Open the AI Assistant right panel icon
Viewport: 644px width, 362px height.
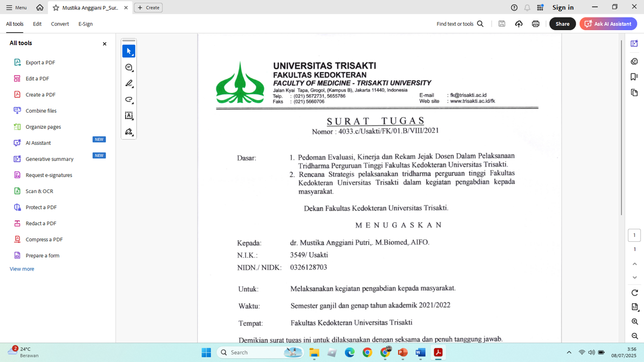pos(634,44)
